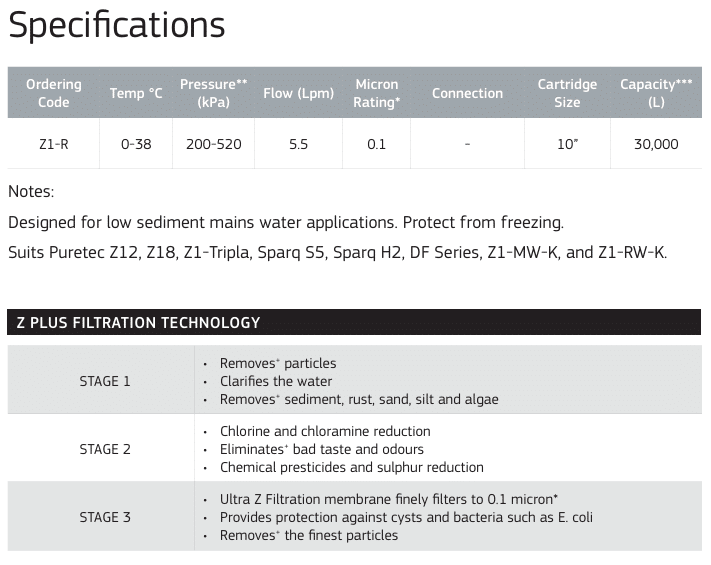The width and height of the screenshot is (711, 565).
Task: Click the STAGE 2 row label
Action: pyautogui.click(x=105, y=449)
